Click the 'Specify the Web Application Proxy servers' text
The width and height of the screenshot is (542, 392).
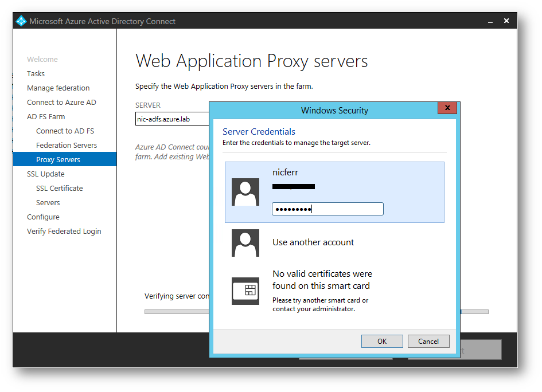tap(224, 87)
